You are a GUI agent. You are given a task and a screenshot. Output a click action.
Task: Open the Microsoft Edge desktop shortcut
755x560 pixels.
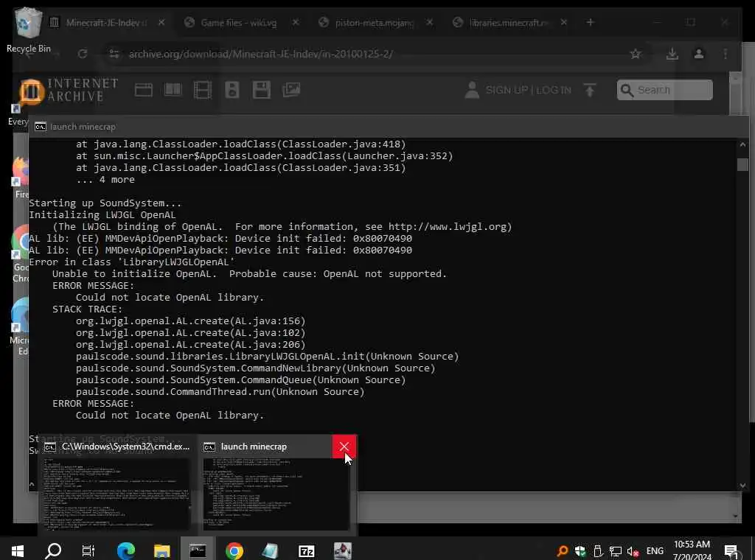coord(20,327)
